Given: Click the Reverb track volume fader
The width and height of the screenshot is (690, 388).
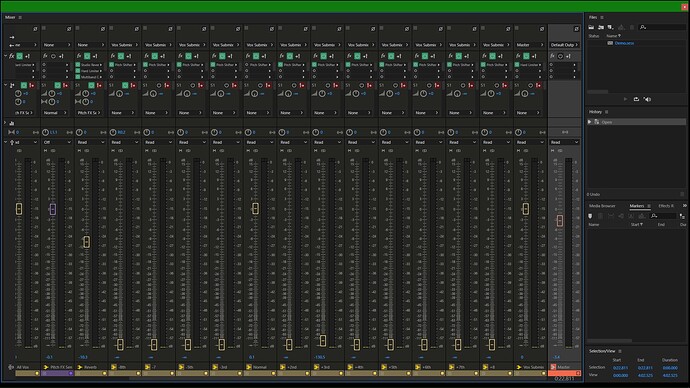Looking at the screenshot, I should click(x=87, y=242).
